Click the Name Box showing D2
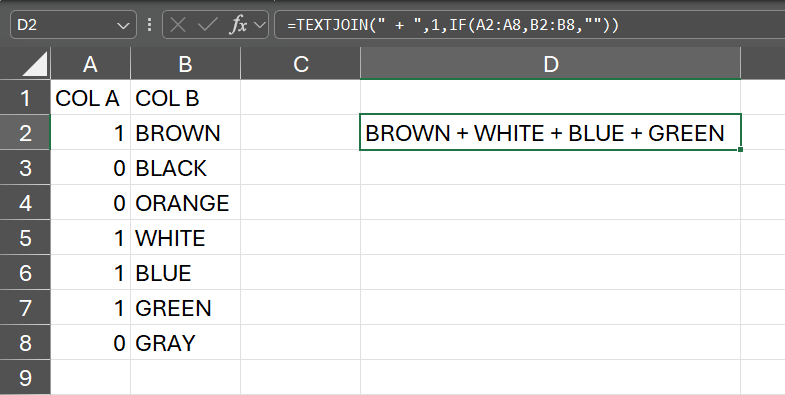This screenshot has height=395, width=785. [x=73, y=25]
